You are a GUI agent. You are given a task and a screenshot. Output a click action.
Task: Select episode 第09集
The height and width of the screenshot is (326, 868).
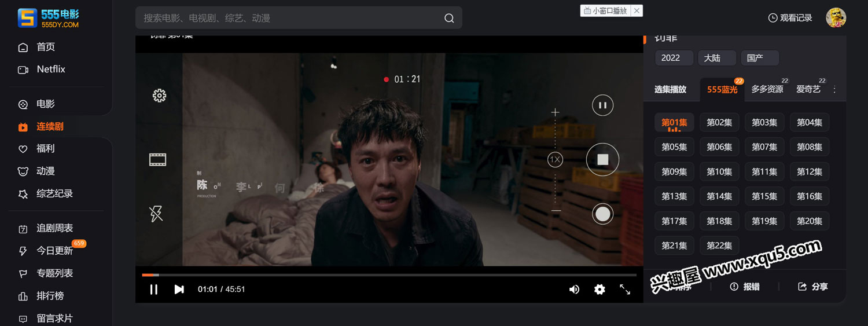tap(674, 172)
